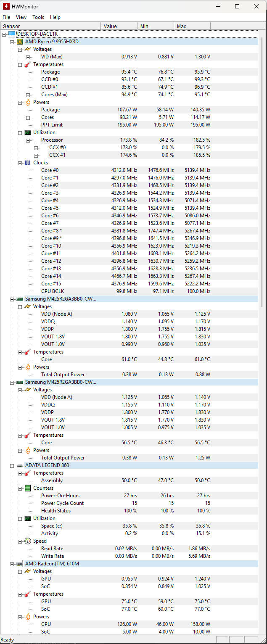Click the CPU Utilization graph icon

(28, 132)
